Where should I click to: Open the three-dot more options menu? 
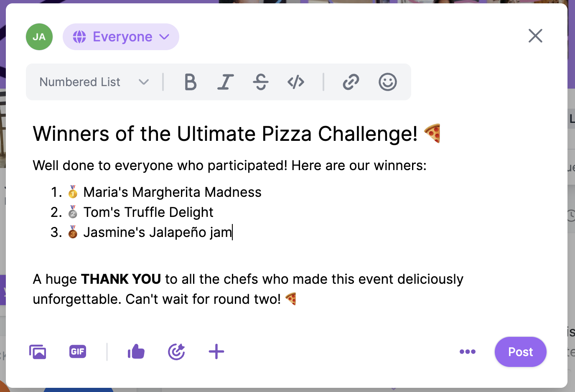tap(467, 352)
